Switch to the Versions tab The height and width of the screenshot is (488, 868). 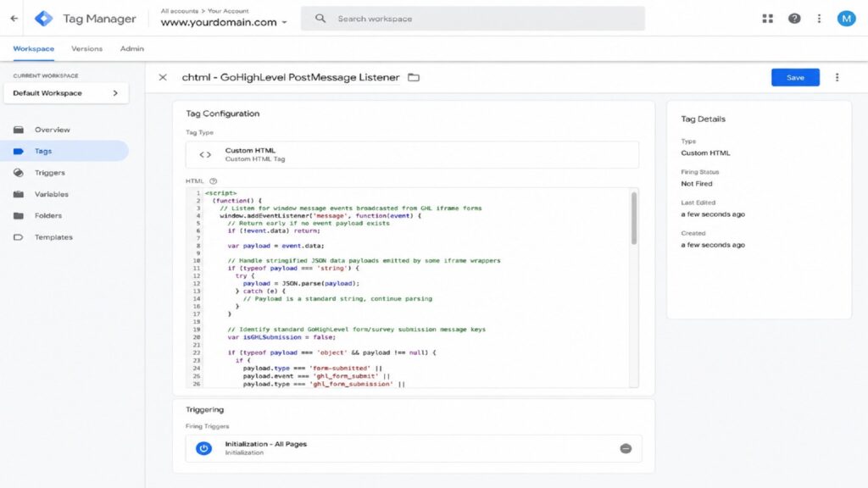click(87, 48)
